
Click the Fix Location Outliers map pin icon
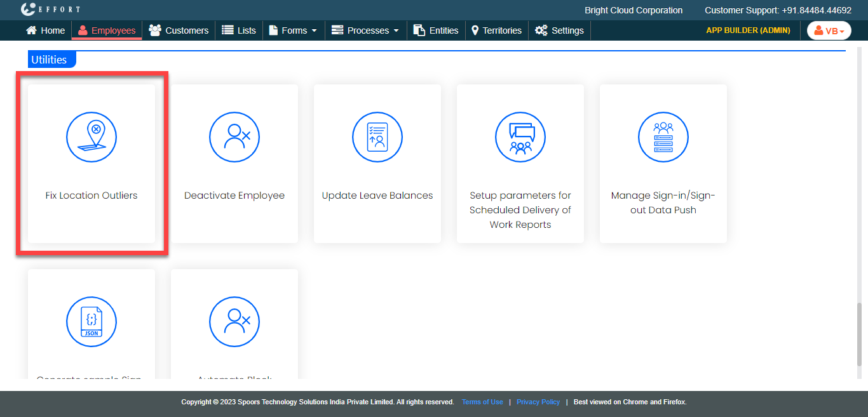pyautogui.click(x=92, y=136)
